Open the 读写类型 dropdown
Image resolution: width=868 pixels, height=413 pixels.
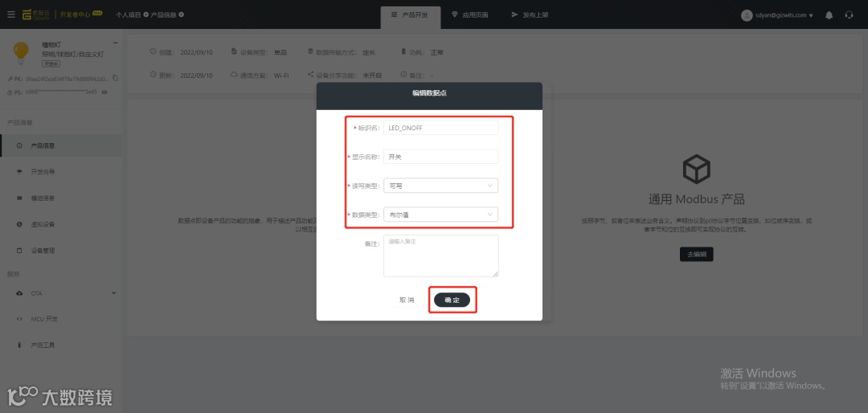(440, 186)
